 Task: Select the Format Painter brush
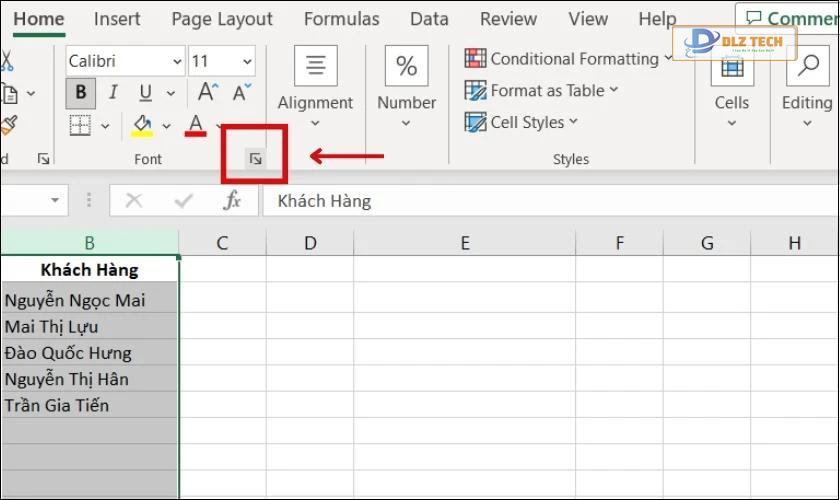click(x=8, y=126)
